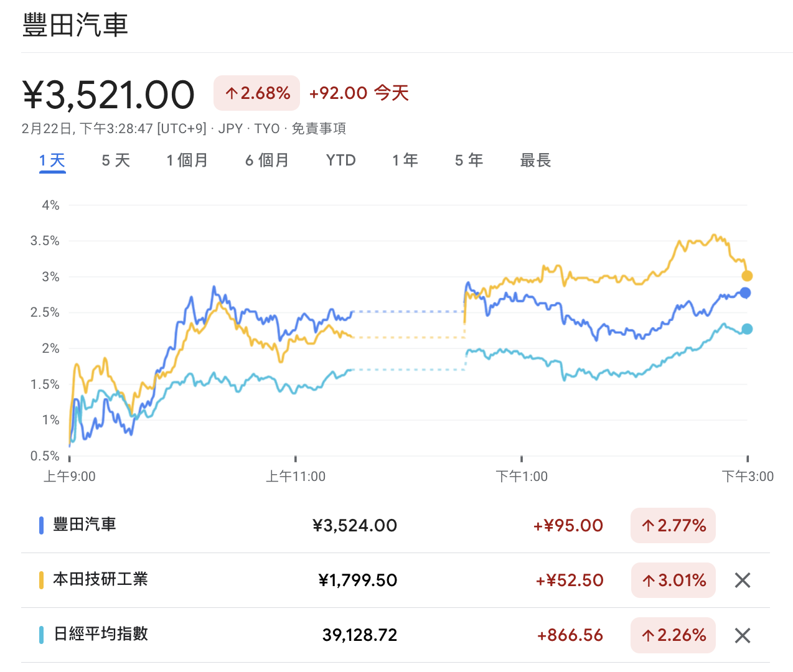View the 5 年 chart range
793x672 pixels.
[x=469, y=161]
